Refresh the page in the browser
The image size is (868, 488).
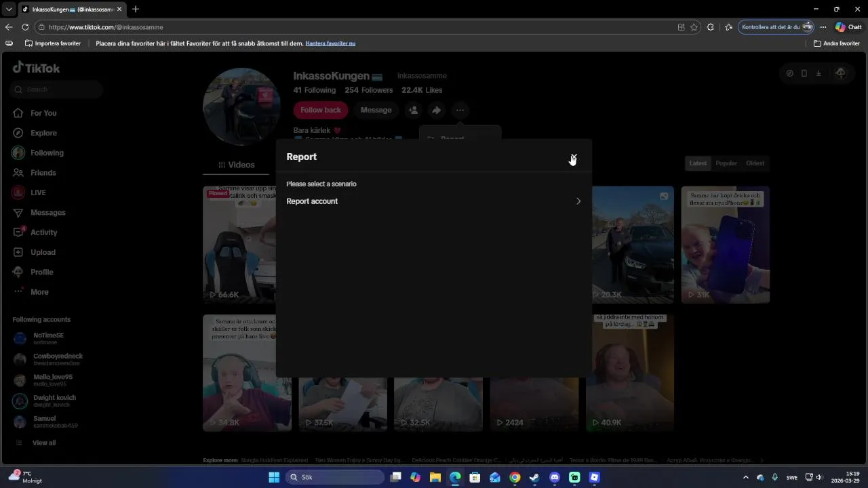[25, 27]
